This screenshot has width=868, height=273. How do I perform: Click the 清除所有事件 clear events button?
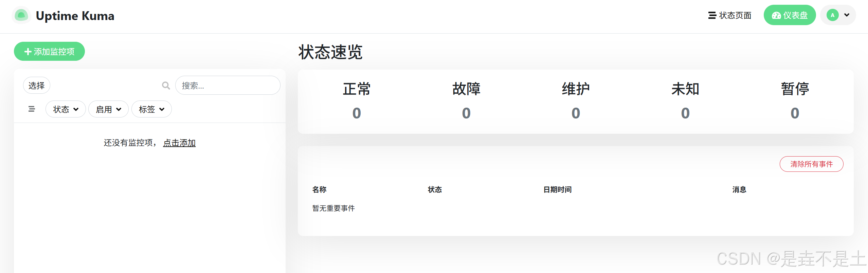(x=811, y=164)
